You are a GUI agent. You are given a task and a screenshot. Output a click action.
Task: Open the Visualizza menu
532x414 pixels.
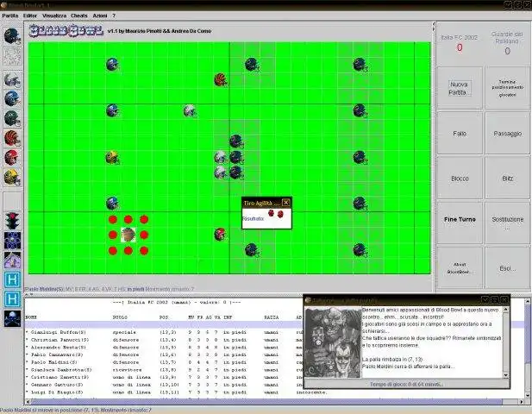[54, 16]
